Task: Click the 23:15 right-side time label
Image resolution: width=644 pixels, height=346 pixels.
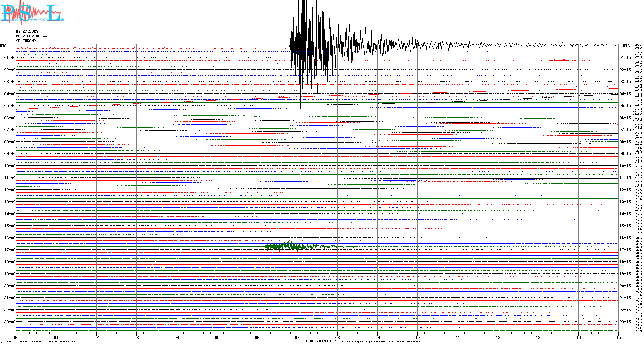Action: [x=625, y=322]
